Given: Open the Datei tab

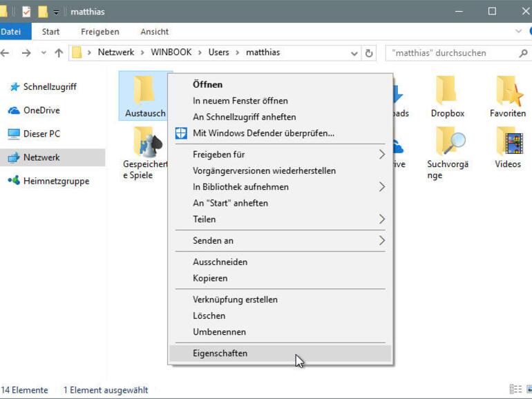Looking at the screenshot, I should tap(15, 32).
